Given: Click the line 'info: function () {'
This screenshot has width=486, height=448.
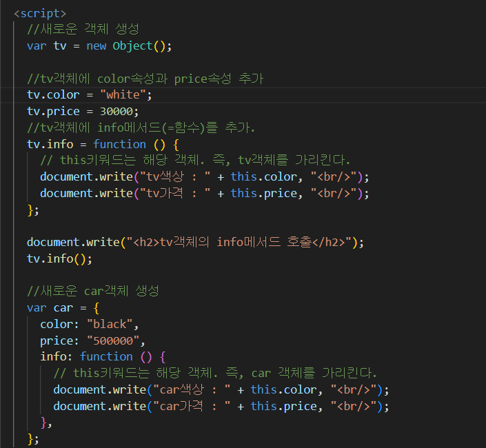Looking at the screenshot, I should pos(103,357).
